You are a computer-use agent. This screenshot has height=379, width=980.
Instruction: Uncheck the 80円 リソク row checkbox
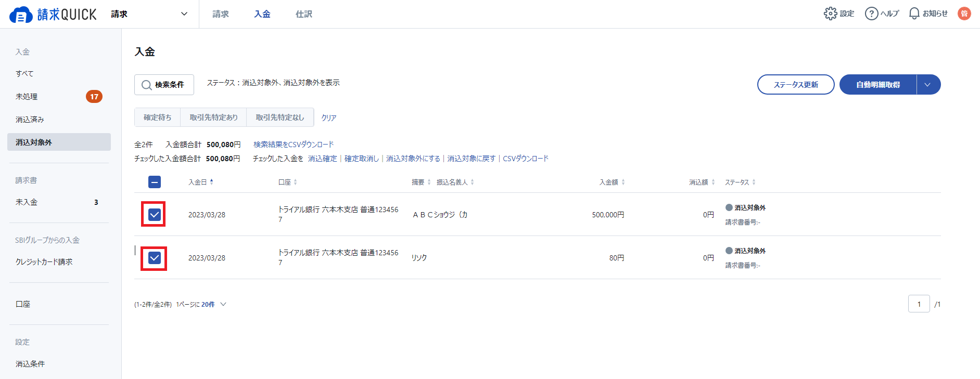coord(155,258)
